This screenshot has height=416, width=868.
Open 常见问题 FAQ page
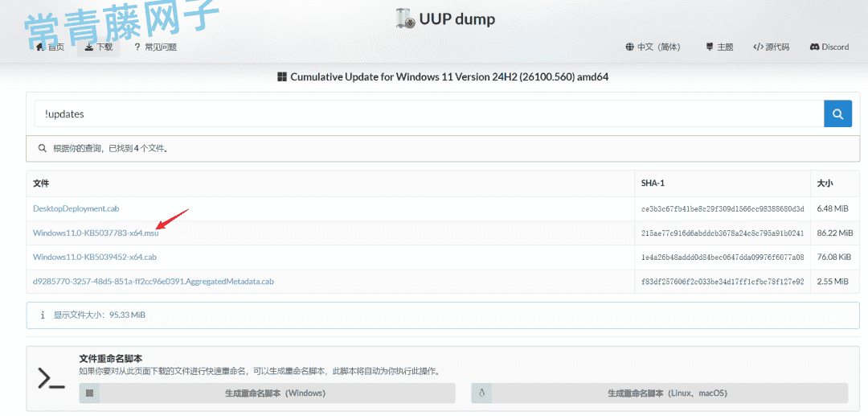(x=156, y=47)
